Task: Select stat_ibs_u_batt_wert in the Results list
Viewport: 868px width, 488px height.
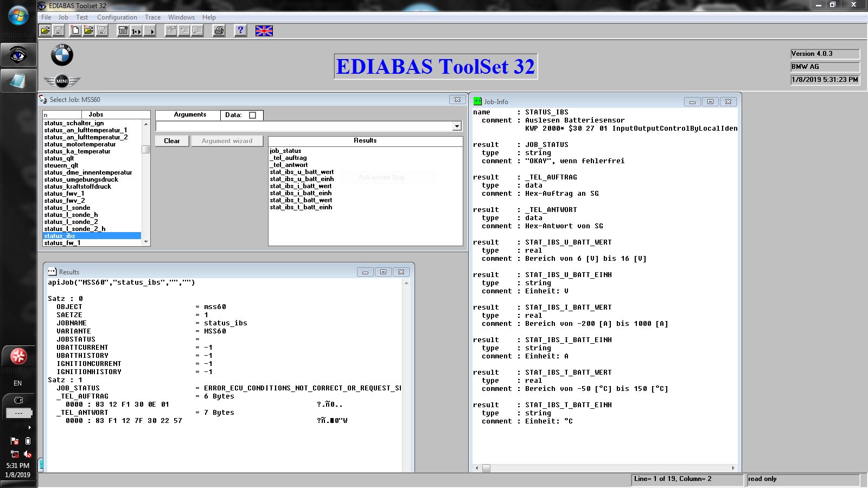Action: pos(302,172)
